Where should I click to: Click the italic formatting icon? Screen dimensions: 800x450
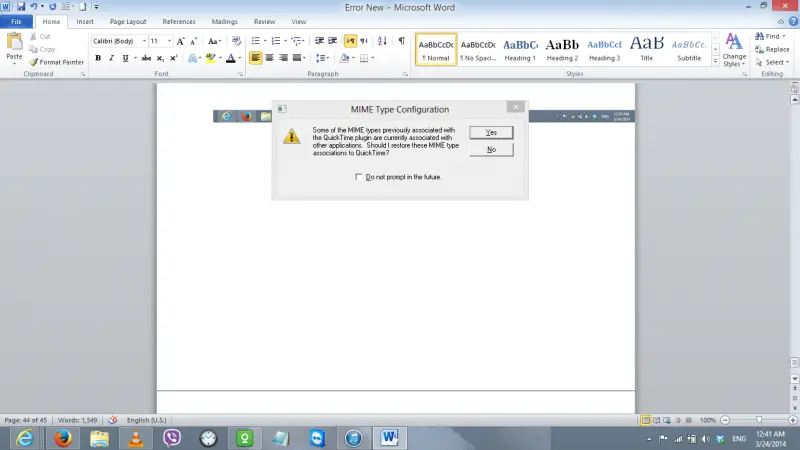coord(111,58)
